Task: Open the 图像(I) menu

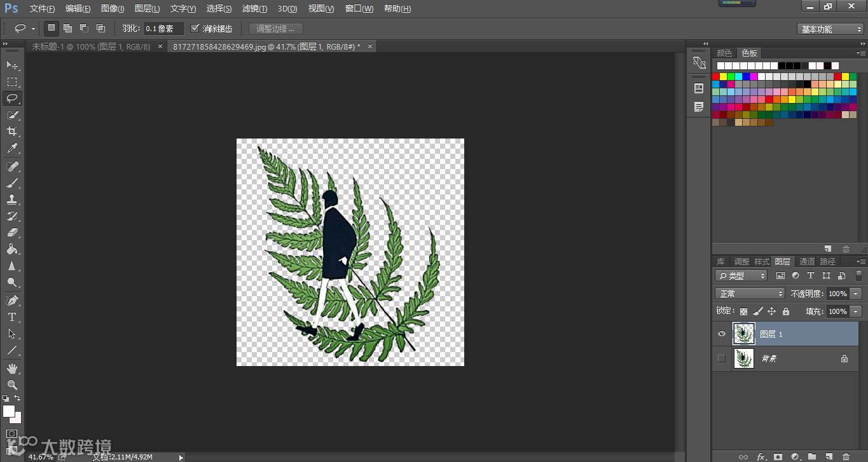Action: click(113, 9)
